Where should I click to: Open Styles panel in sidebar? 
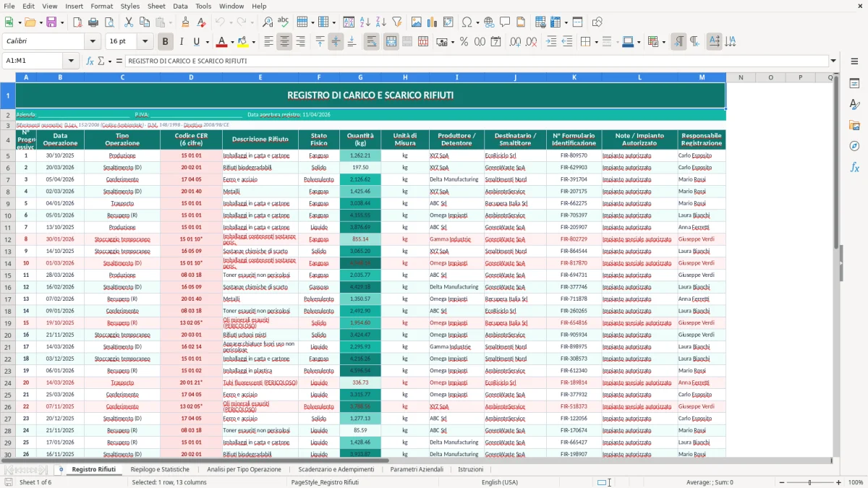[x=854, y=104]
